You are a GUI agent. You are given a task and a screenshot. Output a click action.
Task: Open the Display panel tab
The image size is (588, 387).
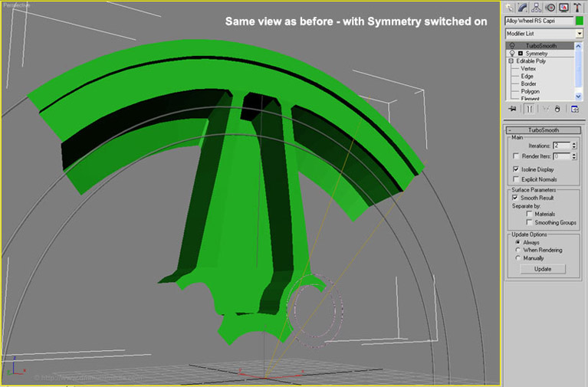click(x=563, y=7)
